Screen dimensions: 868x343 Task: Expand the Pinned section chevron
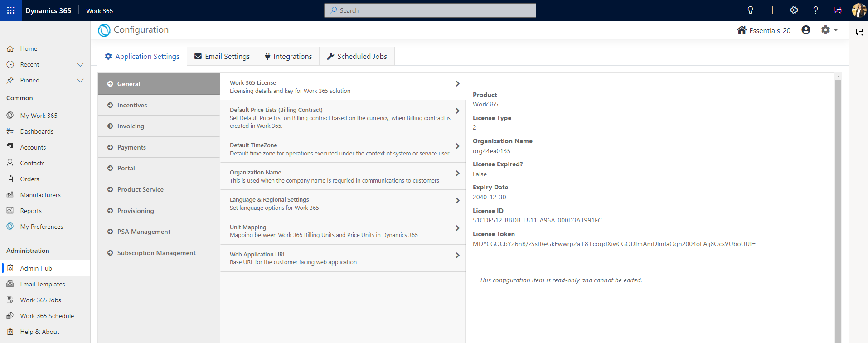(x=80, y=80)
